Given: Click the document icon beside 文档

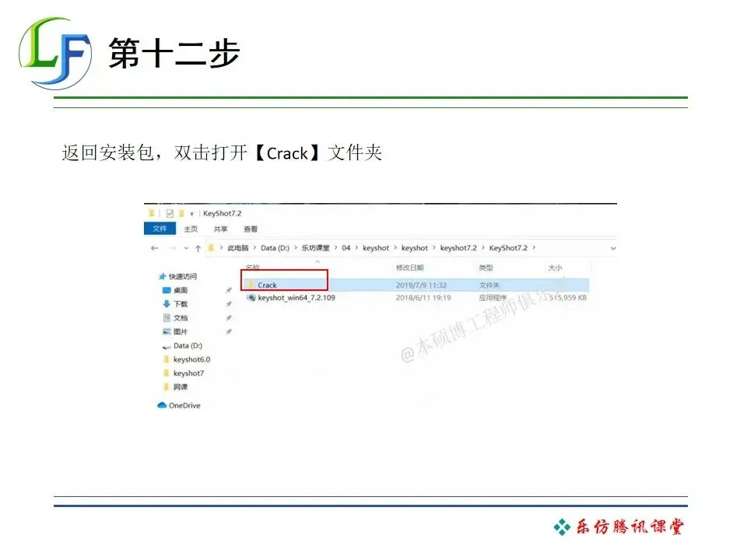Looking at the screenshot, I should click(x=167, y=317).
